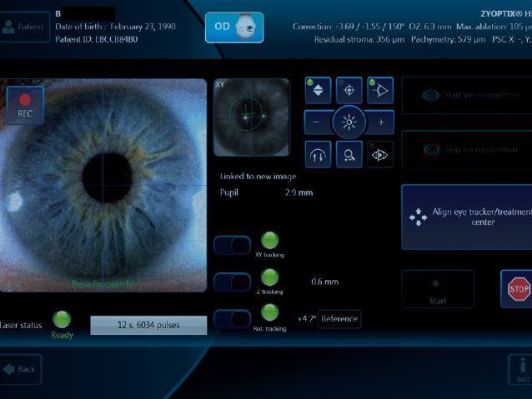The height and width of the screenshot is (399, 532).
Task: Toggle the XY tracking switch
Action: click(232, 245)
